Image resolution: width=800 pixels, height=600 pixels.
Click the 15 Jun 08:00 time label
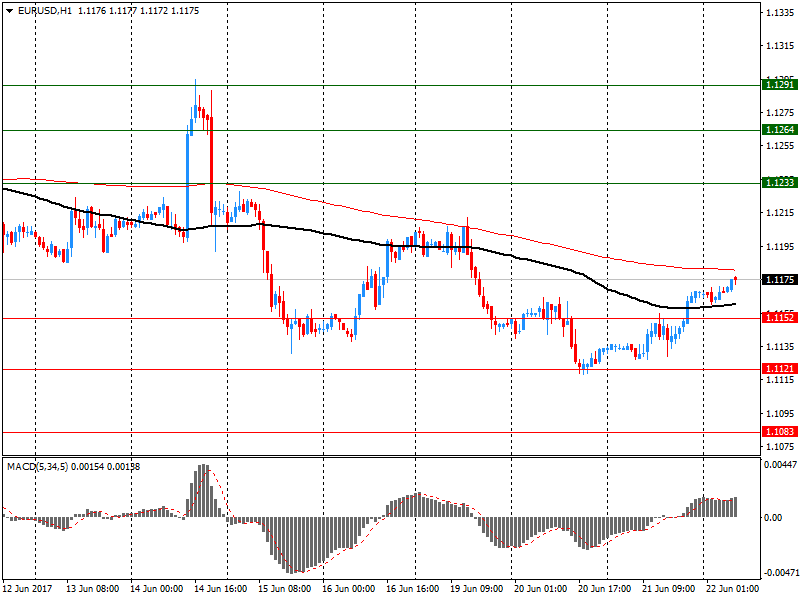[x=284, y=588]
